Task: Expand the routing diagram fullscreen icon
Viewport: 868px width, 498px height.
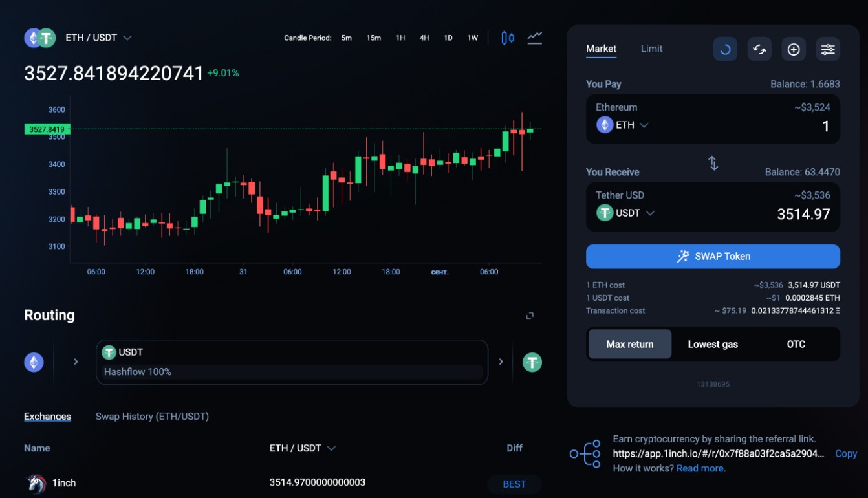Action: (x=530, y=316)
